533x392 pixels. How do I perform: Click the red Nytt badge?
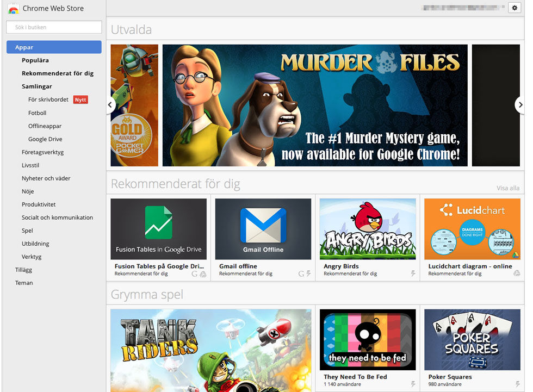(80, 99)
